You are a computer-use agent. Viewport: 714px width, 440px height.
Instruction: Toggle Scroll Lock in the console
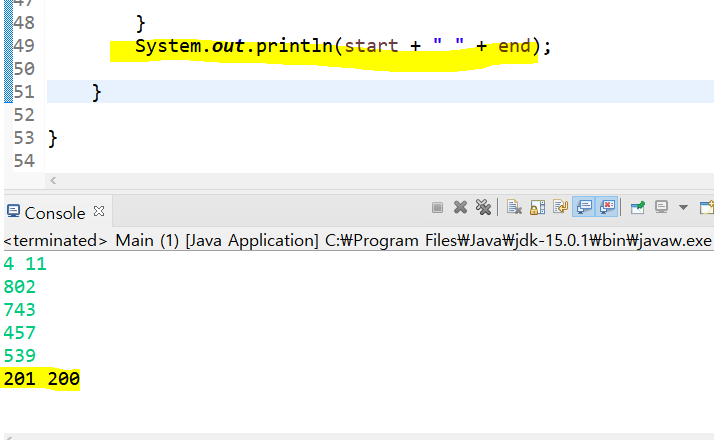537,208
